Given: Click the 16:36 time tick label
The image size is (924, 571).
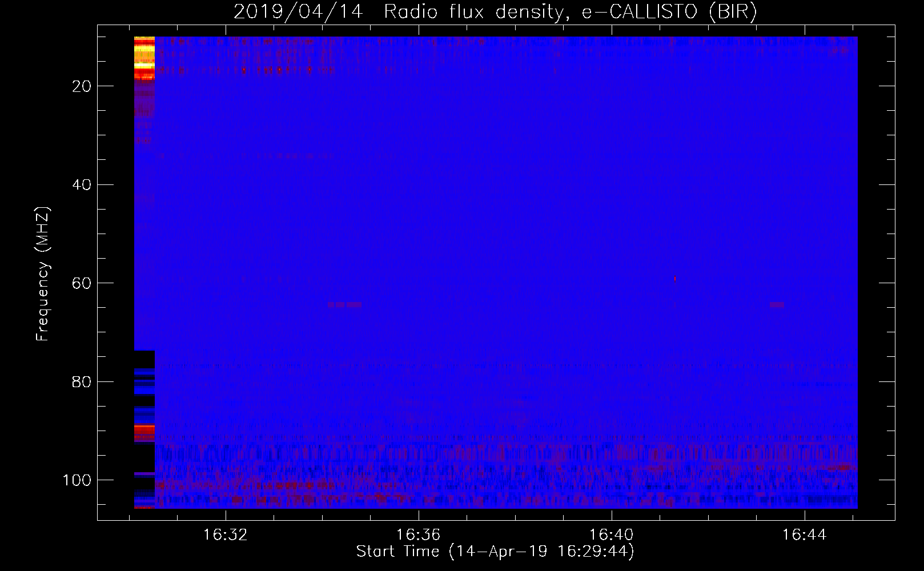Looking at the screenshot, I should pyautogui.click(x=419, y=534).
